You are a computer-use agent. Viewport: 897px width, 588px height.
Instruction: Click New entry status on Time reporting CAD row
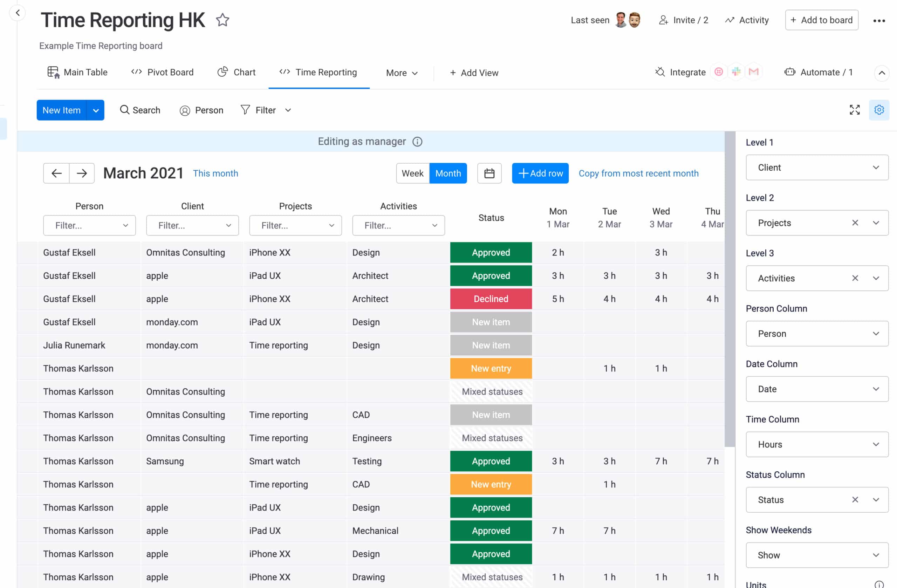[x=491, y=484]
